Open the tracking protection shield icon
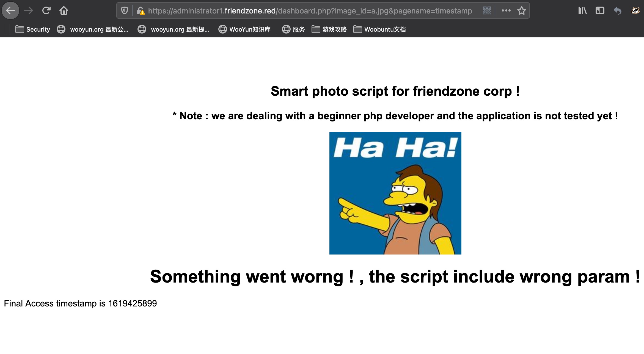 click(x=125, y=11)
